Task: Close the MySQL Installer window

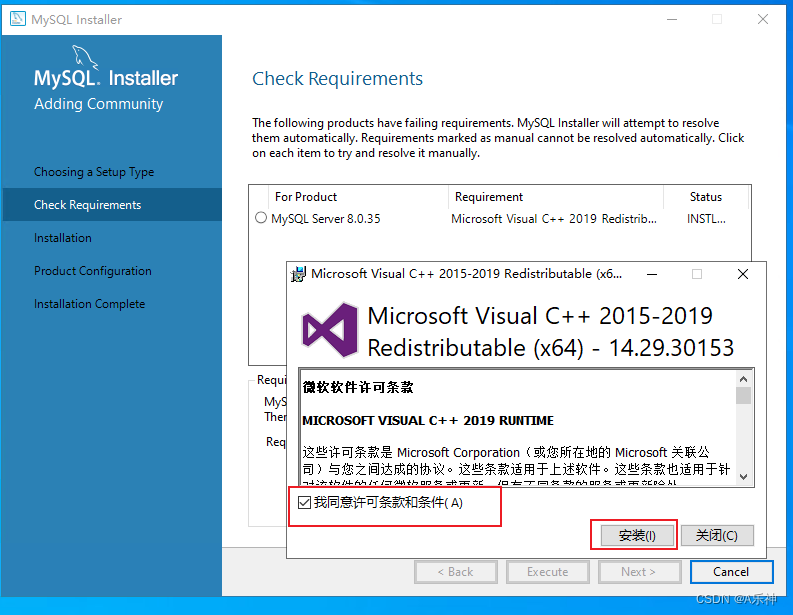Action: click(x=763, y=19)
